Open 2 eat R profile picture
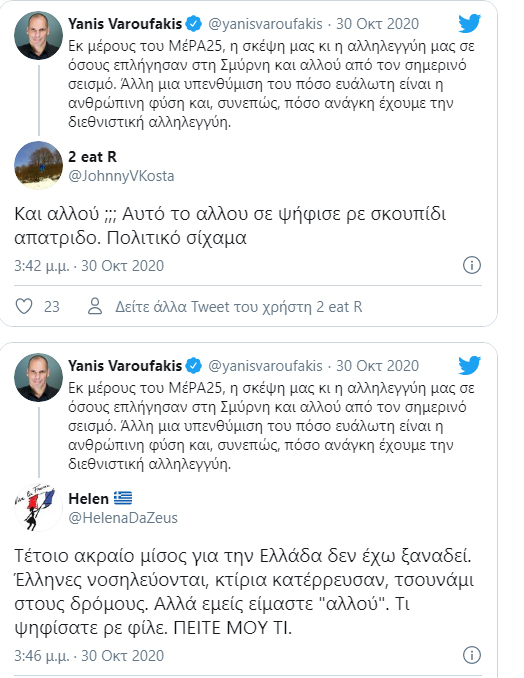This screenshot has width=524, height=678. point(38,166)
